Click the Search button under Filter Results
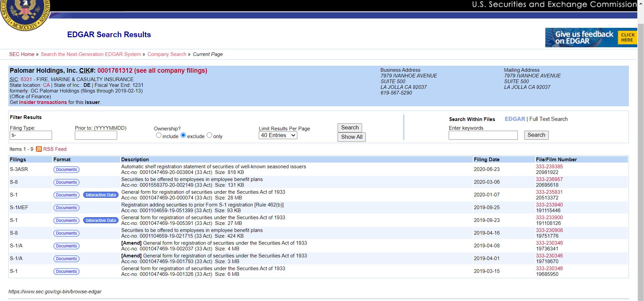Viewport: 644px width, 301px height. pyautogui.click(x=350, y=128)
